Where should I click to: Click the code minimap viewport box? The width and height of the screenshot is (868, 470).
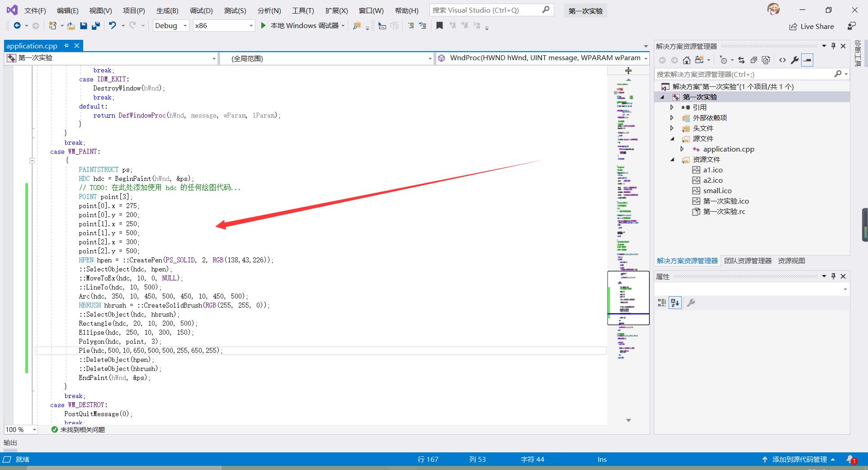pos(628,298)
